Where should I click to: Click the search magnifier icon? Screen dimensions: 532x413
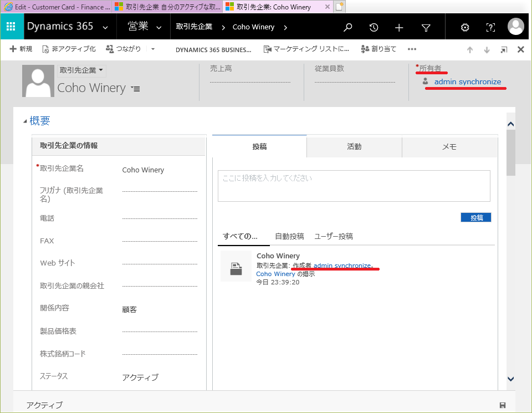(347, 27)
